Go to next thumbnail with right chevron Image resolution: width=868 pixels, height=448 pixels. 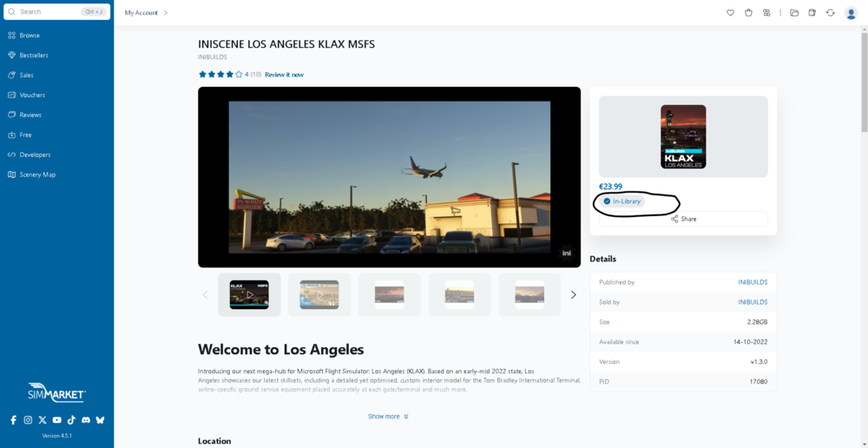573,295
